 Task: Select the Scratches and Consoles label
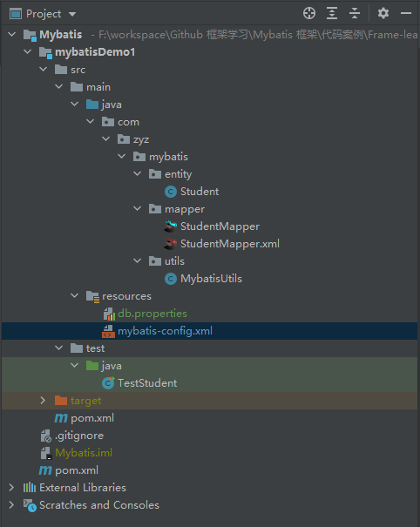point(99,505)
